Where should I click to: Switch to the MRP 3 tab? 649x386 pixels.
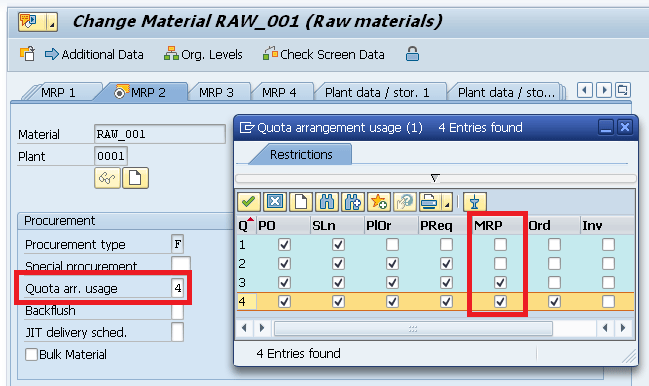216,92
